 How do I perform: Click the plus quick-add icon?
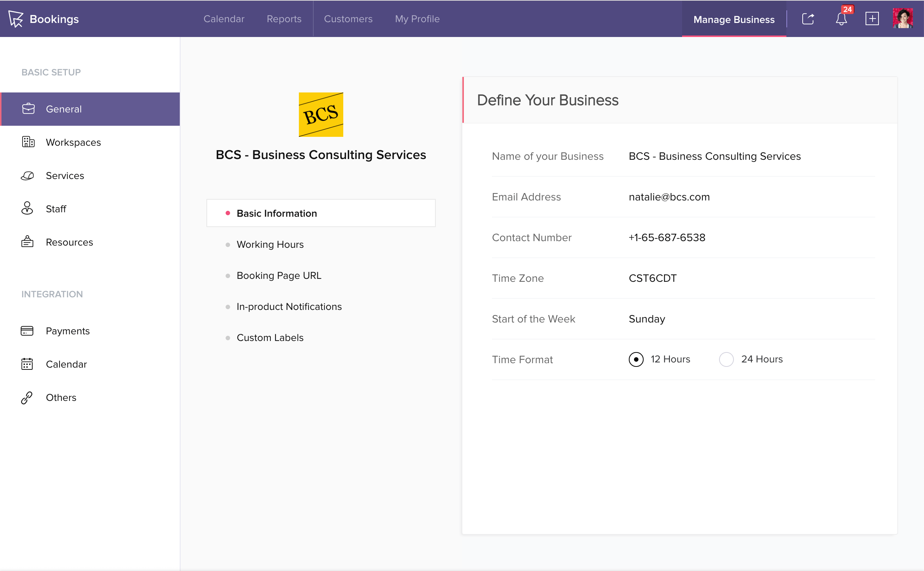(872, 19)
